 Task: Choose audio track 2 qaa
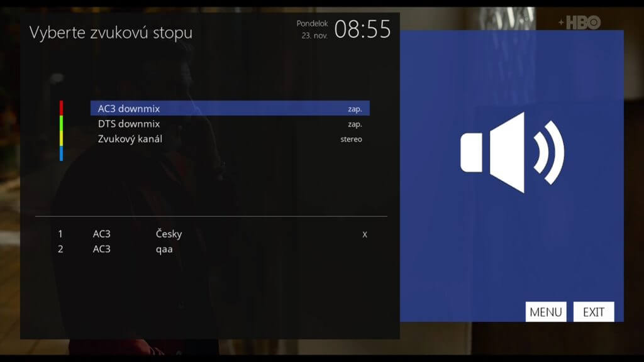click(x=164, y=249)
